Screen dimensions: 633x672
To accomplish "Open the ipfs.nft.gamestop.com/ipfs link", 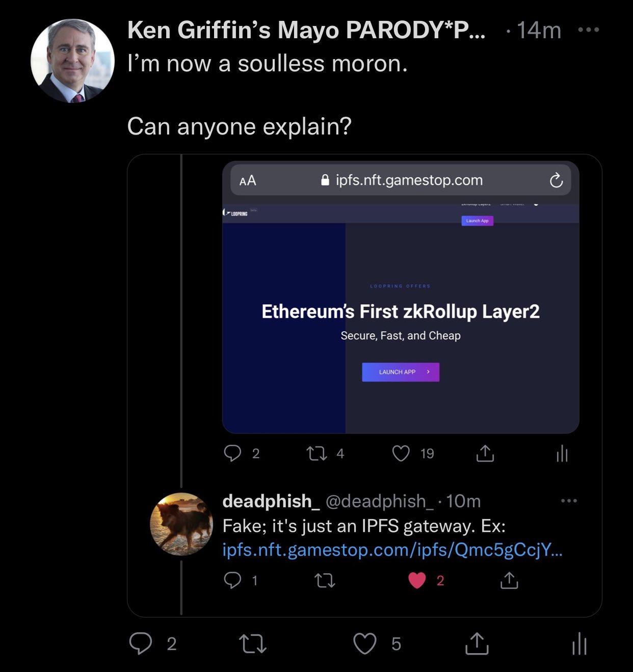I will coord(392,550).
